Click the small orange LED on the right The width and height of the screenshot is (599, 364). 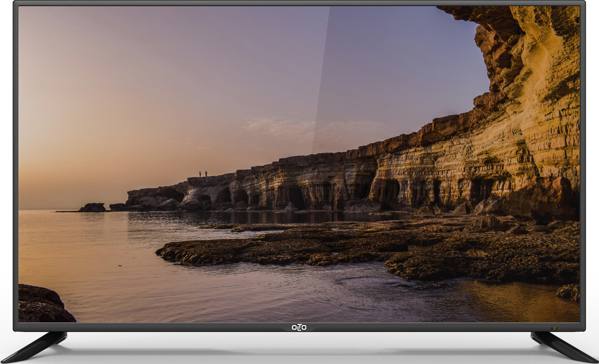(558, 328)
